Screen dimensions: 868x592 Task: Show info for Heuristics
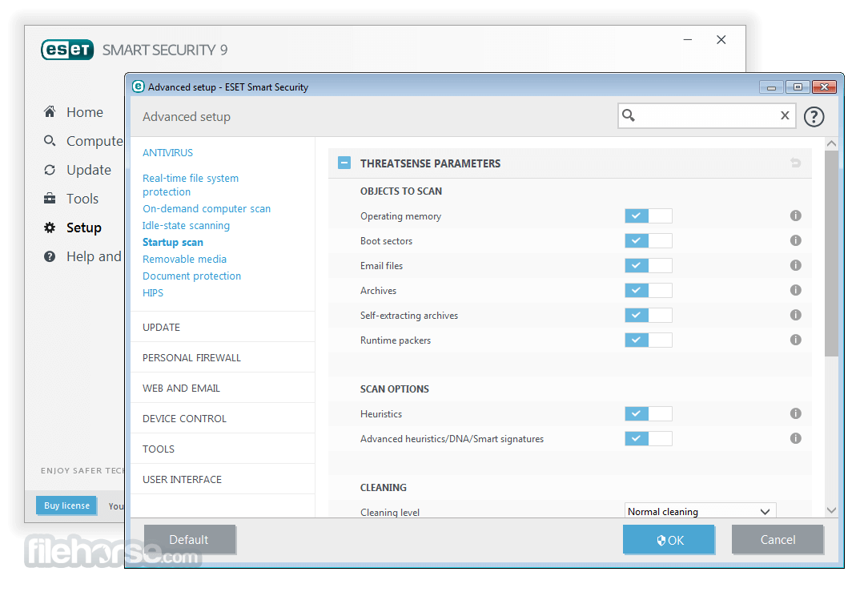795,413
